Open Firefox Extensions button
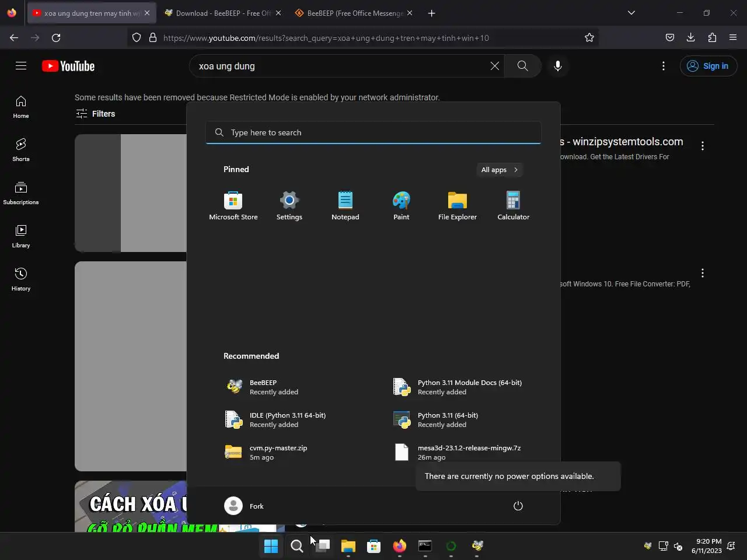747x560 pixels. click(712, 37)
